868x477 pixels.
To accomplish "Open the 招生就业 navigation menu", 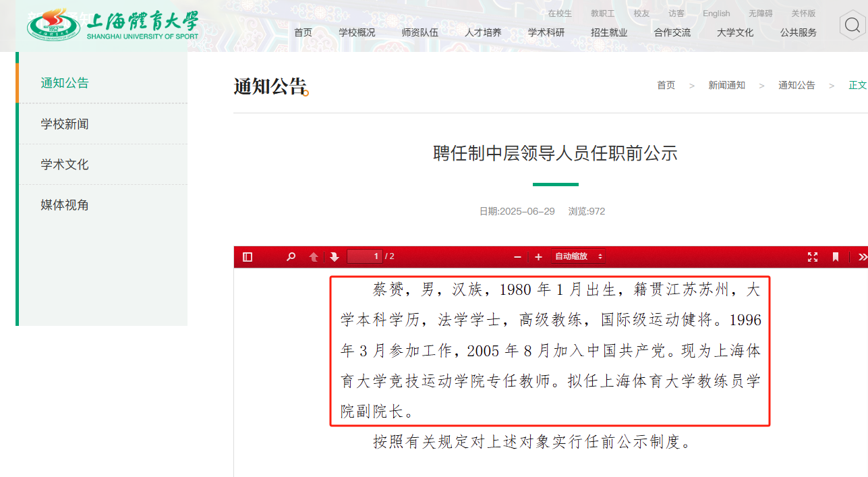I will point(609,32).
